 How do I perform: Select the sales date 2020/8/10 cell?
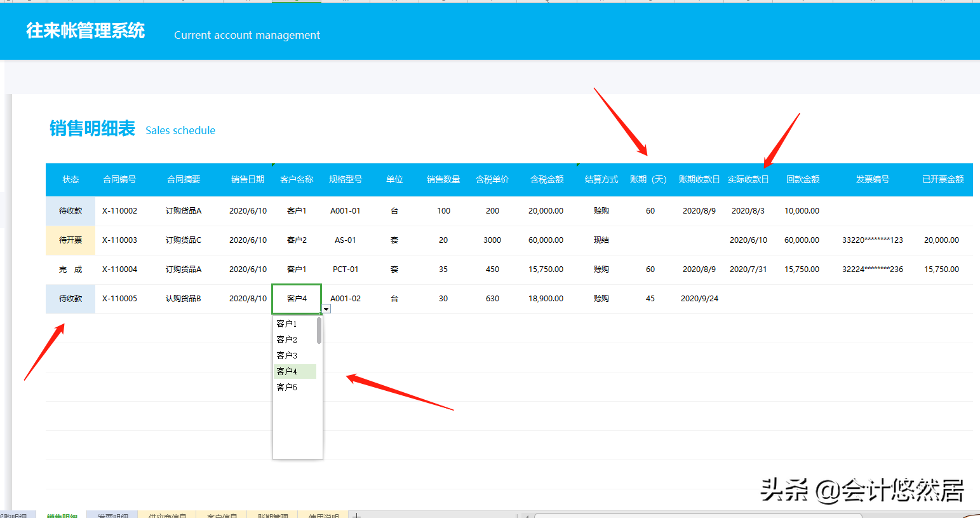point(248,299)
